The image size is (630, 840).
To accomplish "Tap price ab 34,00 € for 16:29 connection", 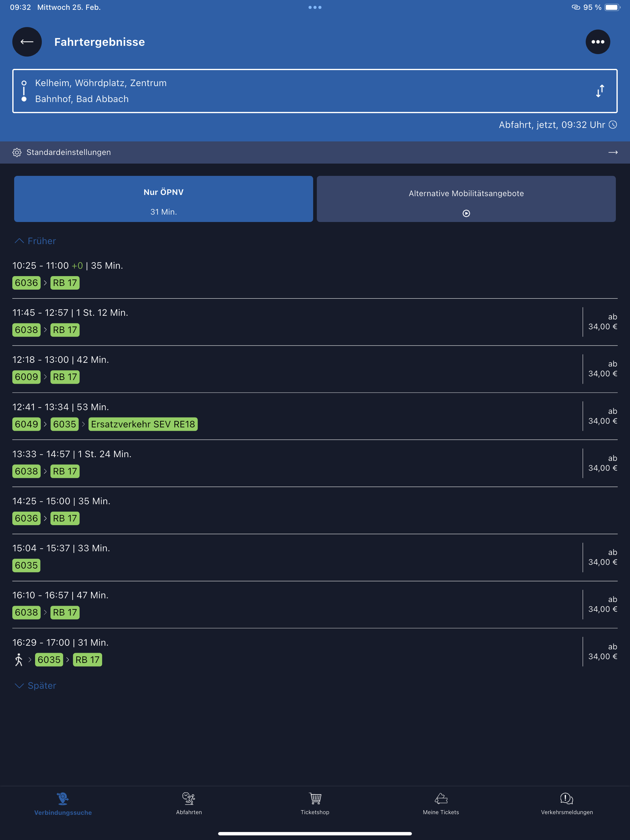I will 603,652.
